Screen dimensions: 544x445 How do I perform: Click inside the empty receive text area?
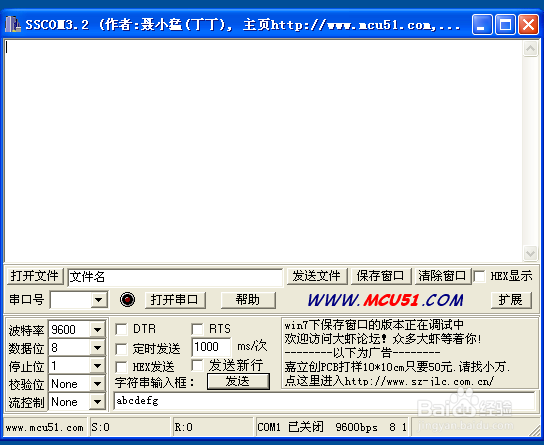click(x=263, y=151)
